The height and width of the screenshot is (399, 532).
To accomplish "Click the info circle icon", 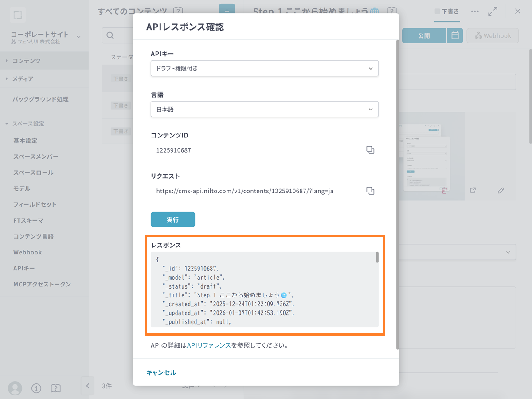I will pyautogui.click(x=36, y=388).
